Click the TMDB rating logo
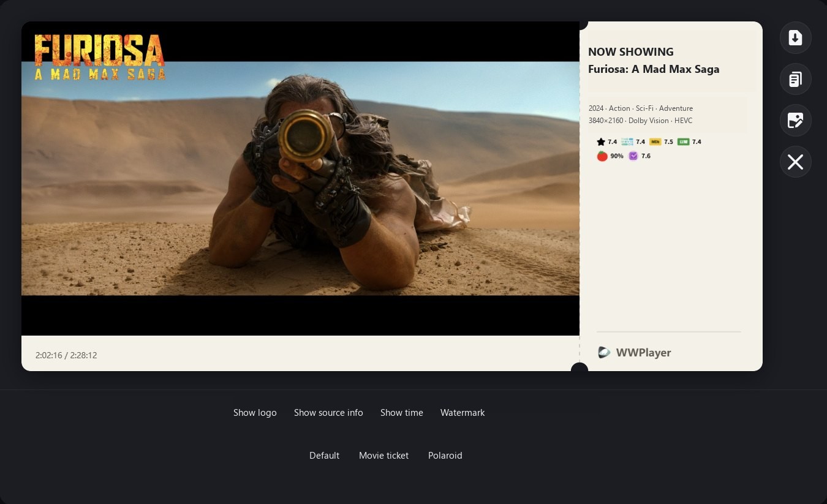Image resolution: width=827 pixels, height=504 pixels. (627, 142)
